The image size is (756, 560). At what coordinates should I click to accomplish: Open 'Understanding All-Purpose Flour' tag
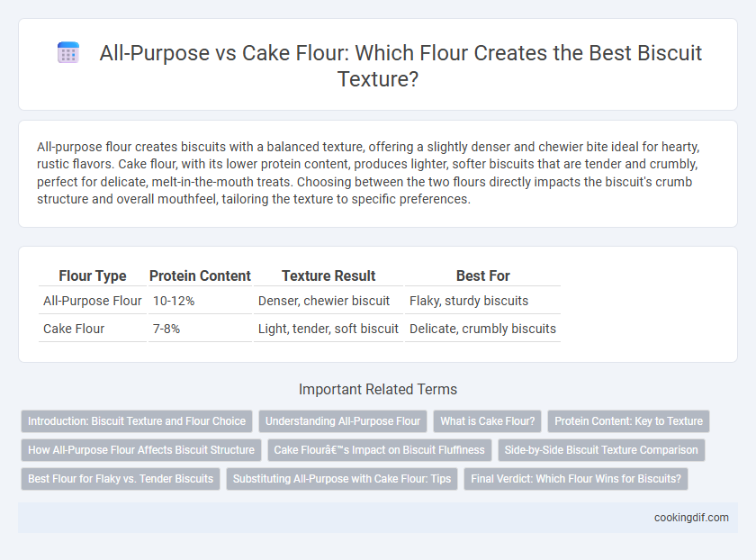pyautogui.click(x=343, y=421)
